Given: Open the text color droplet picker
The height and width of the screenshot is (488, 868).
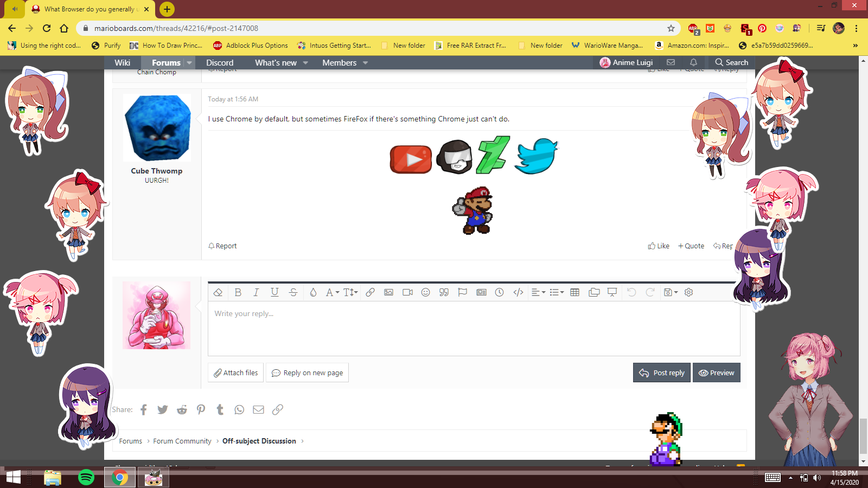Looking at the screenshot, I should pyautogui.click(x=313, y=292).
